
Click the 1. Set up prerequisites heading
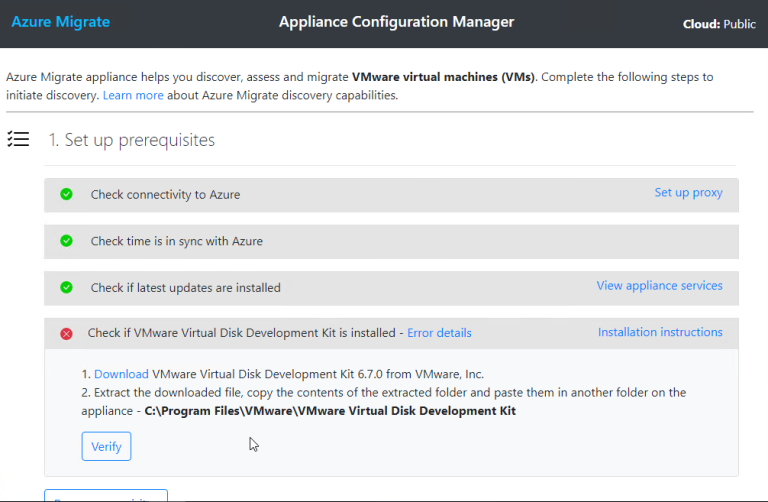[x=131, y=140]
